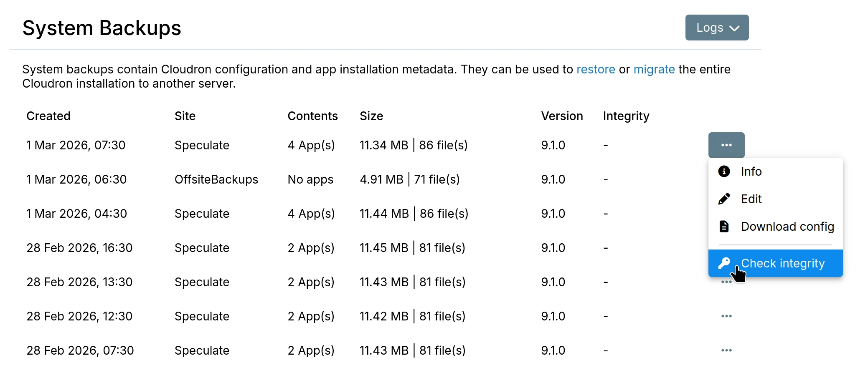Close the actions menu via highlighted ellipsis button

pyautogui.click(x=726, y=145)
